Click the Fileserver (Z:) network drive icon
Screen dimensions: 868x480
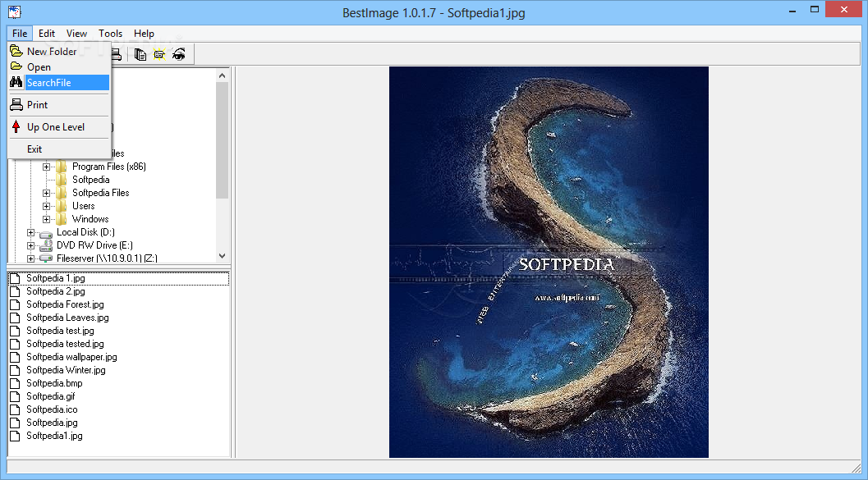click(x=46, y=258)
